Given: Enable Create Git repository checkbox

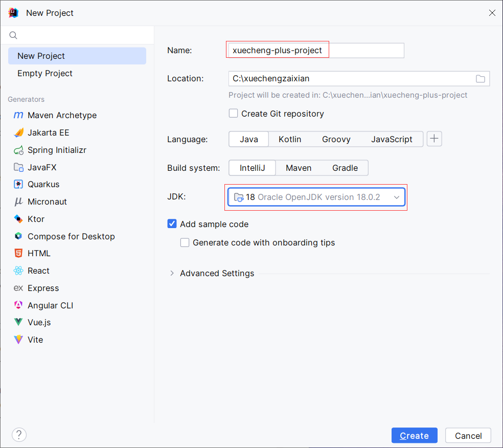Looking at the screenshot, I should pyautogui.click(x=233, y=114).
